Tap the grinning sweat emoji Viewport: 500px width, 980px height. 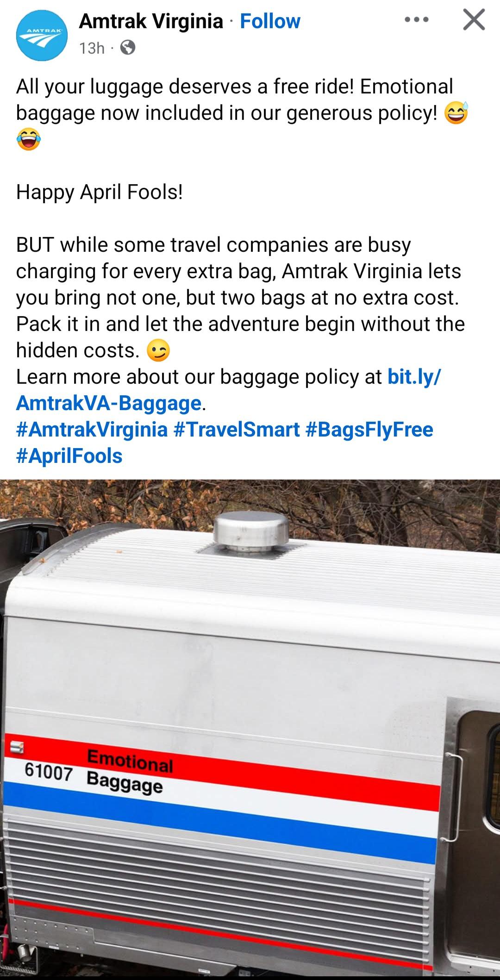[x=456, y=113]
